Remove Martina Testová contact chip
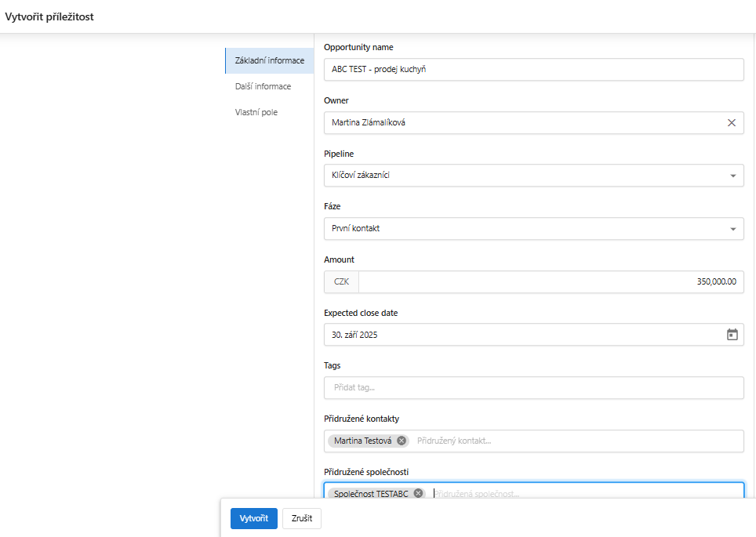756x537 pixels. [x=402, y=441]
